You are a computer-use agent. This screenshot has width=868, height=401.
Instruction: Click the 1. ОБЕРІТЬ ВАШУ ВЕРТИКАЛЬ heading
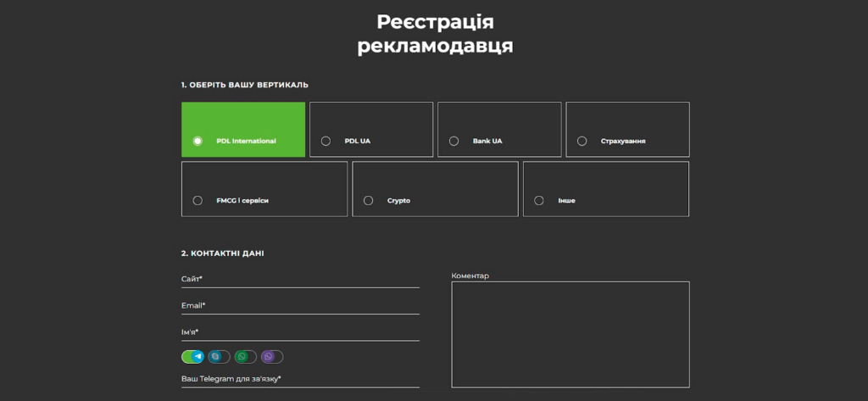pos(245,86)
